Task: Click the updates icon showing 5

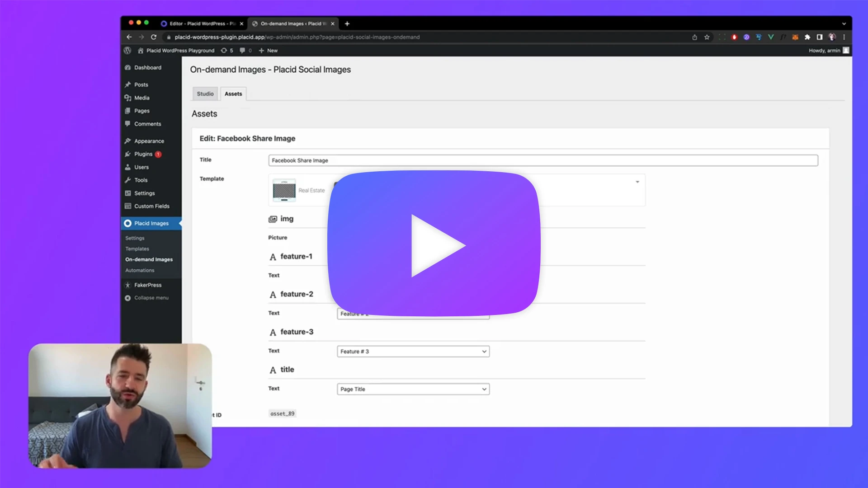Action: [227, 51]
